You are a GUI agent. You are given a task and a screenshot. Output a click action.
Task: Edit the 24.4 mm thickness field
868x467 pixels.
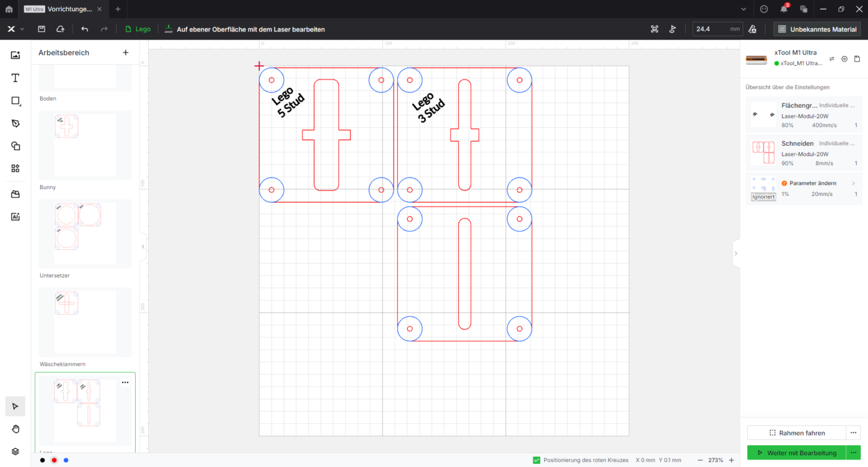[718, 29]
